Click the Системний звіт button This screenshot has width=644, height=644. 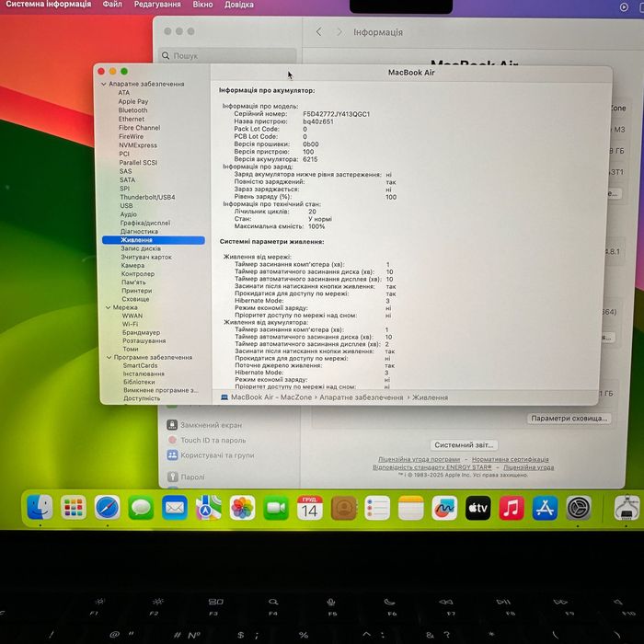pos(464,444)
